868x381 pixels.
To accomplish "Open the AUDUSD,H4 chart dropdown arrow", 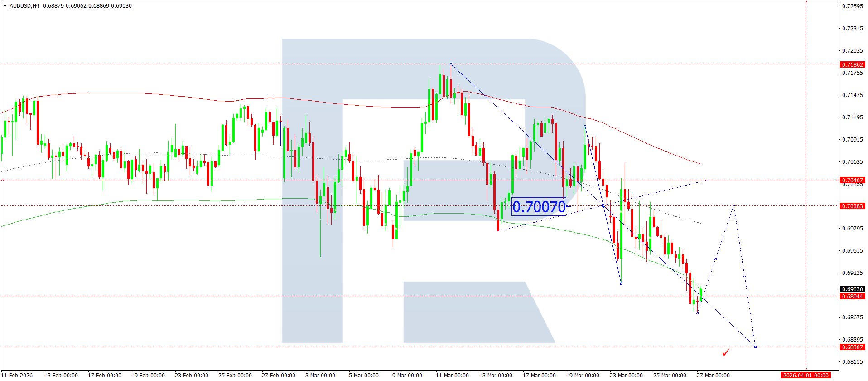I will pos(5,6).
